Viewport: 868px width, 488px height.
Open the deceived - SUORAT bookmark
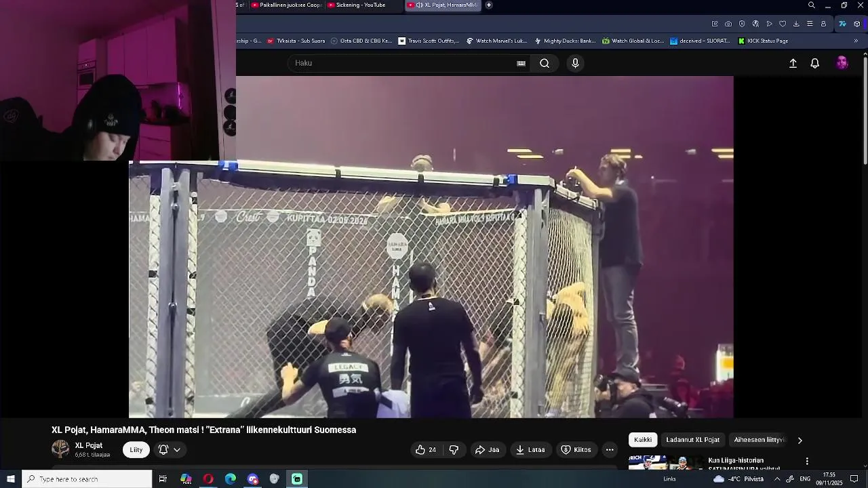(700, 41)
